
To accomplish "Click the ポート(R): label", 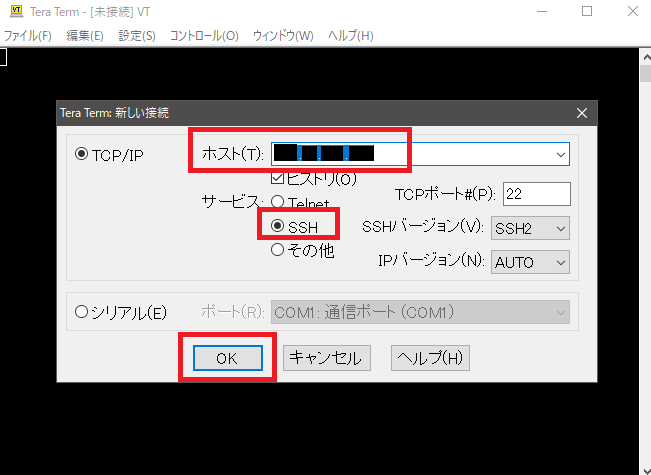I will (x=233, y=312).
